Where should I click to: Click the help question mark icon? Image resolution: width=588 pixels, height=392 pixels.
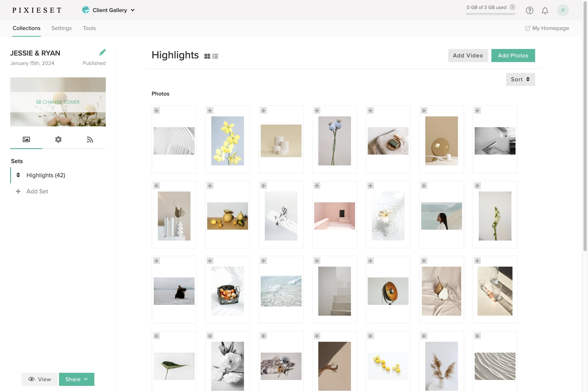tap(529, 10)
